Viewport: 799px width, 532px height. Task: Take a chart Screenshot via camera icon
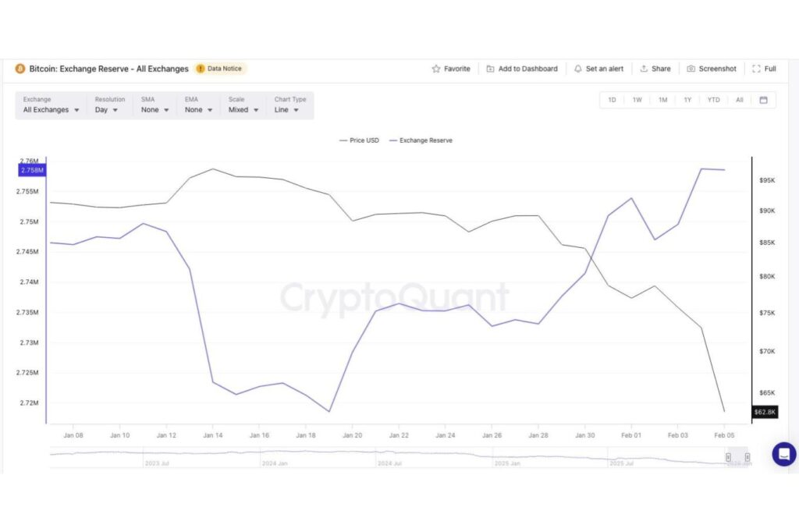pyautogui.click(x=691, y=69)
